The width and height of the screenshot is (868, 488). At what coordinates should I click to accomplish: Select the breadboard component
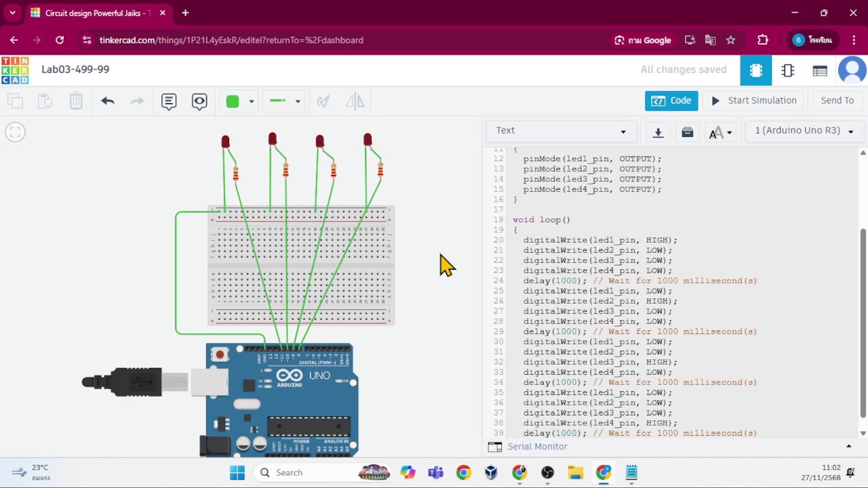point(301,266)
